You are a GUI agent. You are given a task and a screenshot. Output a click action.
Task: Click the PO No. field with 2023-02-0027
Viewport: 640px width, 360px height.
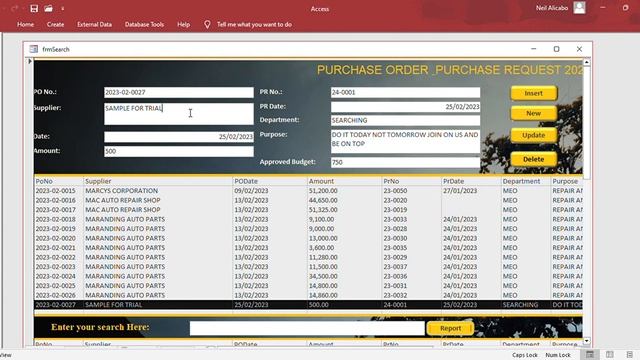(179, 92)
